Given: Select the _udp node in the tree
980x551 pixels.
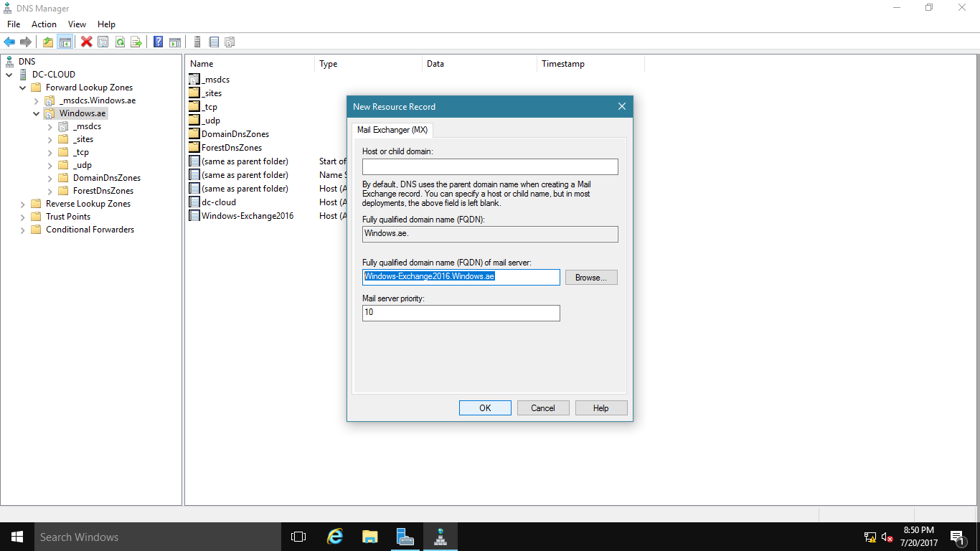Looking at the screenshot, I should [x=83, y=165].
